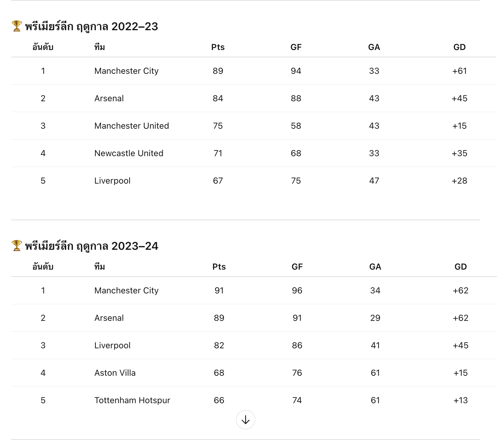Click the GA column header in the 2023–24 table
The width and height of the screenshot is (504, 441).
point(375,267)
